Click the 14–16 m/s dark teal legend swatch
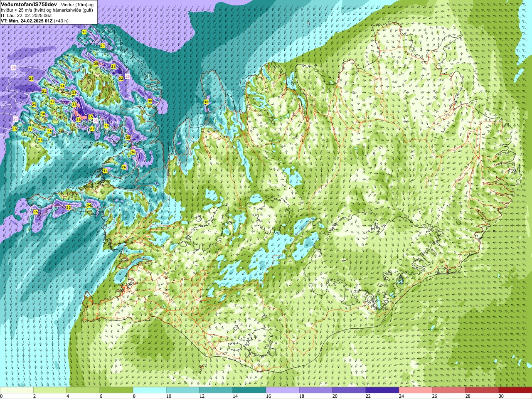Screen dimensions: 532x399 pos(249,390)
